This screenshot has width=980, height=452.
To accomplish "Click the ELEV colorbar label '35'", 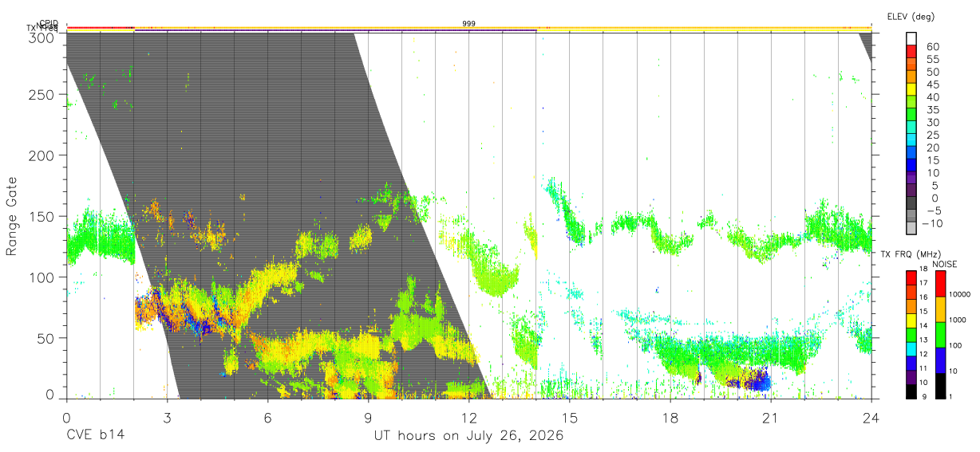I will (x=932, y=110).
